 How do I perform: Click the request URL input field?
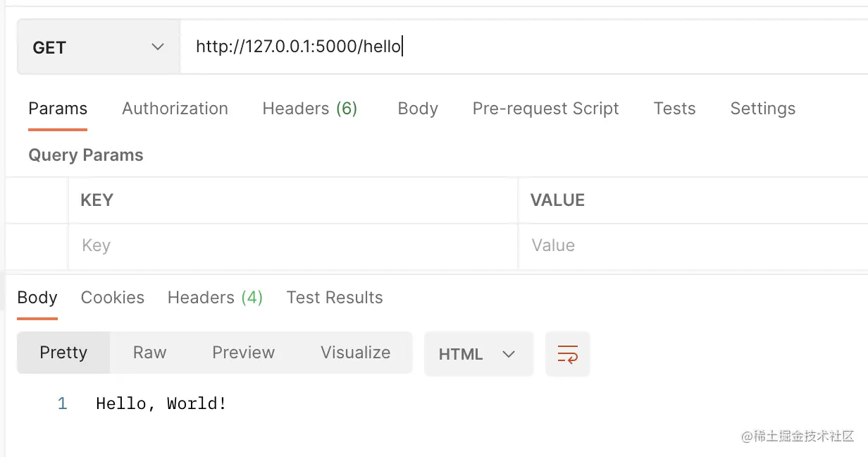click(521, 47)
